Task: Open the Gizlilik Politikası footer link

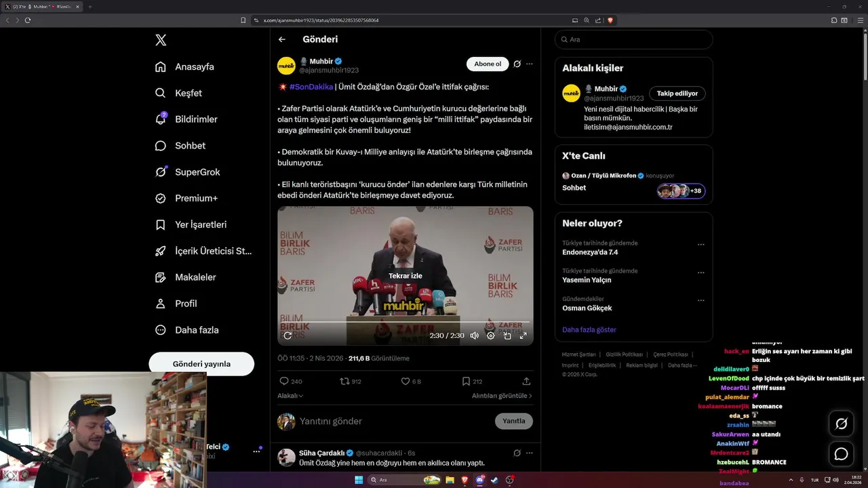Action: coord(624,354)
